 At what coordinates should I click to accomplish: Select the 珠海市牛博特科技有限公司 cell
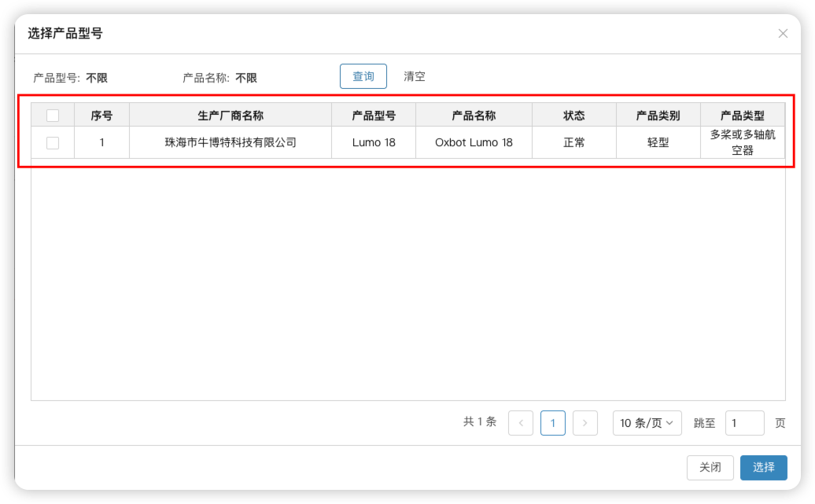click(230, 143)
